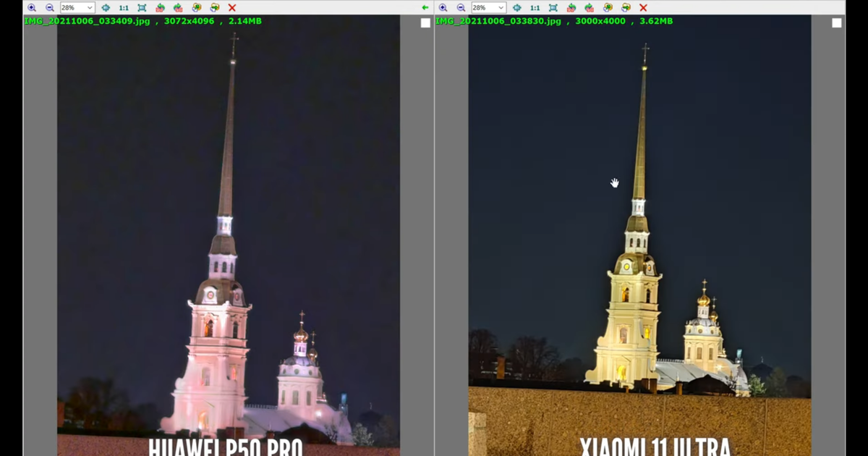Click the IMG_20211006_033830.jpg file info text
This screenshot has width=868, height=456.
tap(554, 21)
